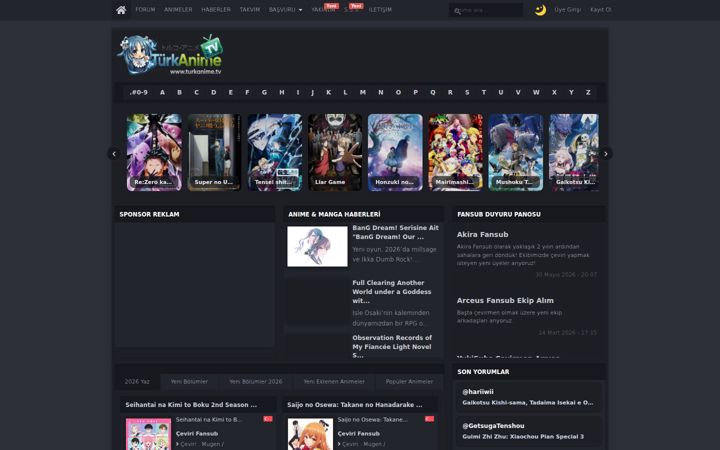Image resolution: width=720 pixels, height=450 pixels.
Task: Toggle dark mode with the moon icon
Action: click(540, 10)
